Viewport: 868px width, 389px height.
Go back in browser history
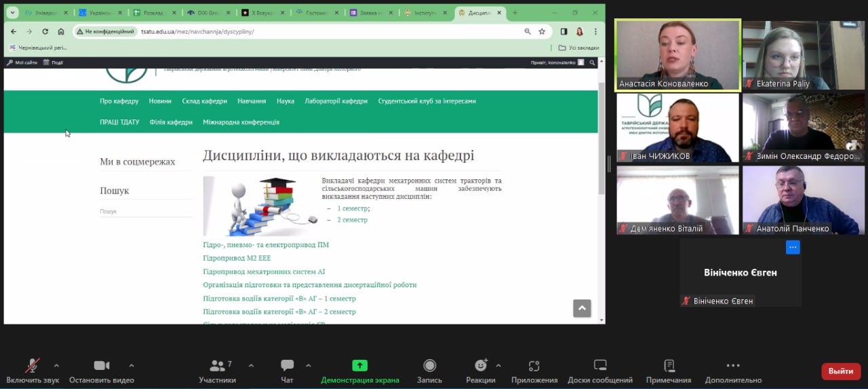(x=14, y=31)
